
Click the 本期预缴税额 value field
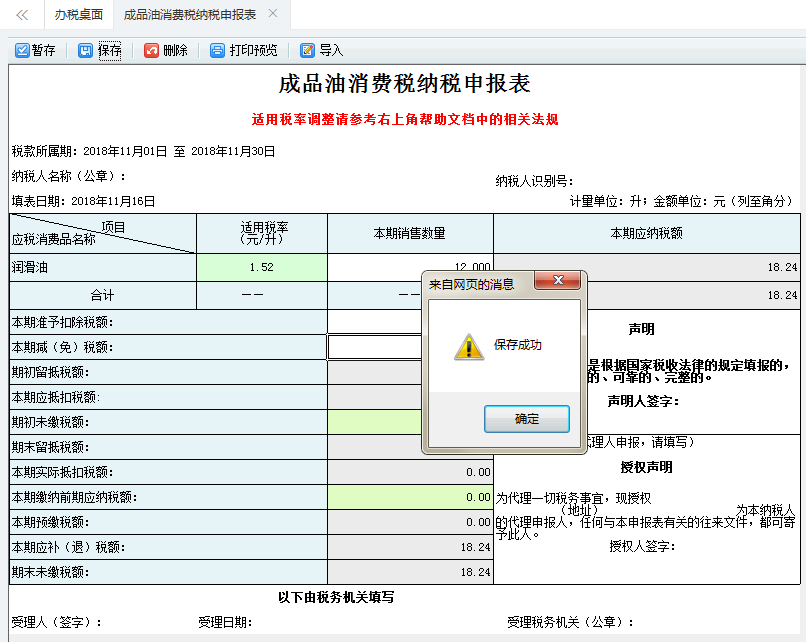tap(410, 522)
